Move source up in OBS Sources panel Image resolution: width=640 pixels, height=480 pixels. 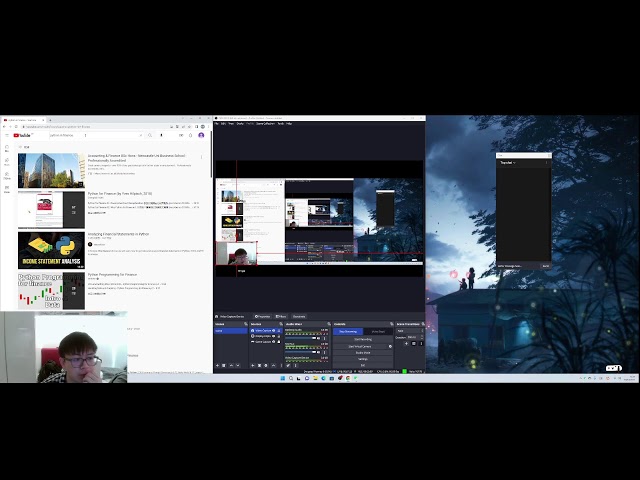tap(273, 365)
